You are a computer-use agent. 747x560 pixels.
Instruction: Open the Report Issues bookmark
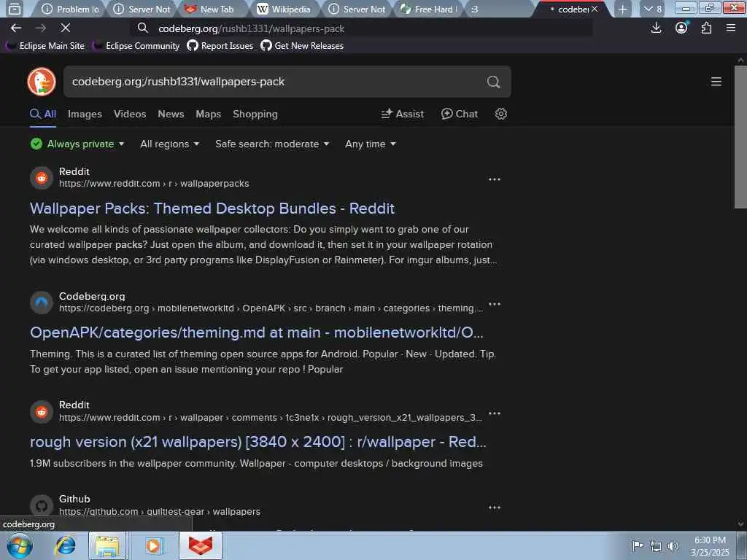[220, 46]
